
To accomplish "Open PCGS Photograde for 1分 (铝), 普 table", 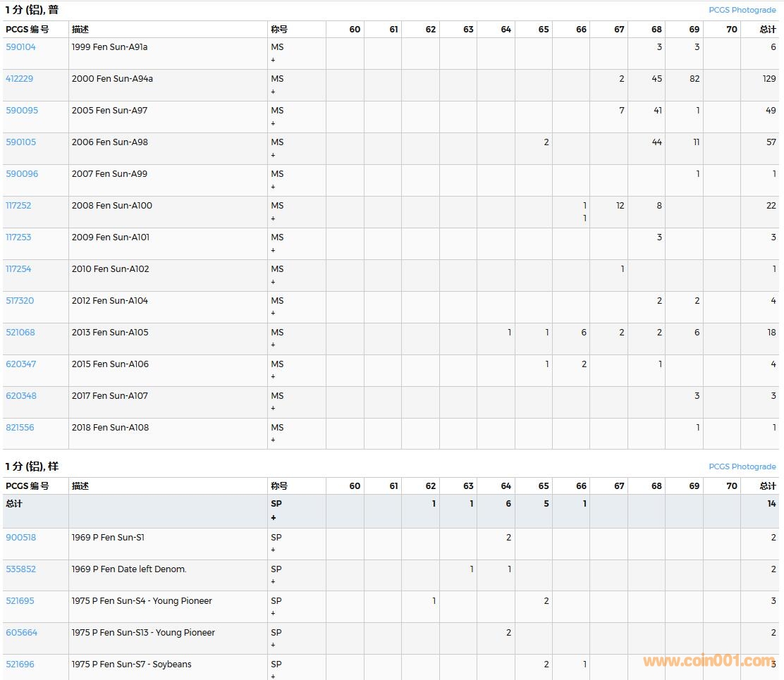I will 742,11.
